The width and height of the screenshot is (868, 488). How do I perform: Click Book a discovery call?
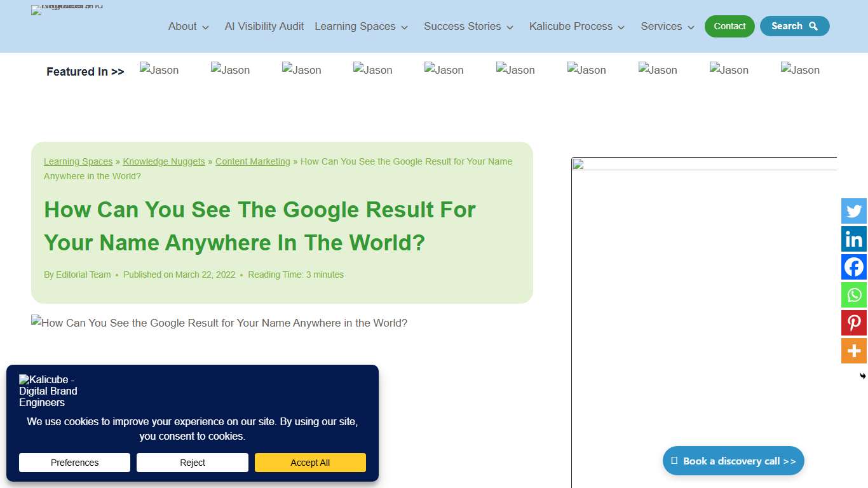[x=733, y=461]
